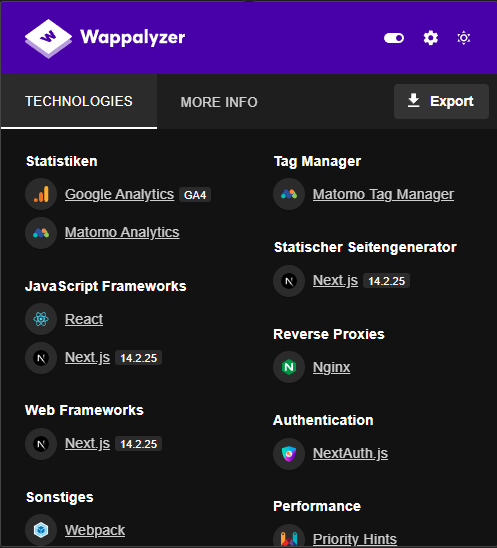
Task: Click the Wappalyzer logo
Action: pos(105,38)
